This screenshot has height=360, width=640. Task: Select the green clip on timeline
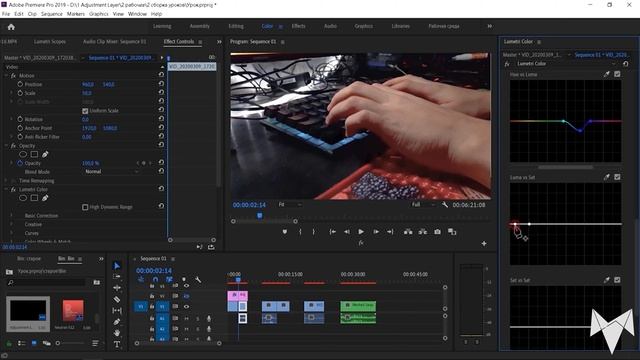(x=358, y=306)
